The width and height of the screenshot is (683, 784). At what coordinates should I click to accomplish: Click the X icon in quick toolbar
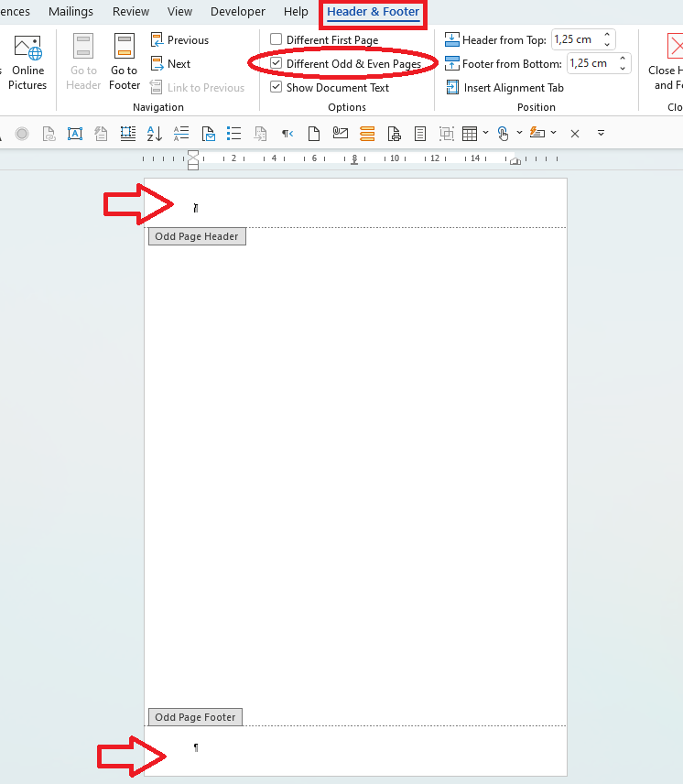tap(575, 134)
